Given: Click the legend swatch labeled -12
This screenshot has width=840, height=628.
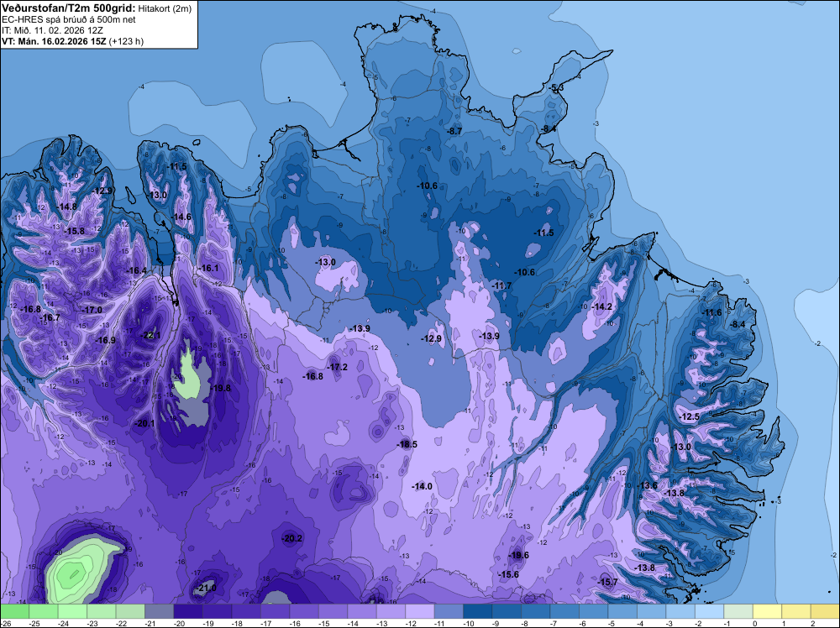Looking at the screenshot, I should (419, 611).
